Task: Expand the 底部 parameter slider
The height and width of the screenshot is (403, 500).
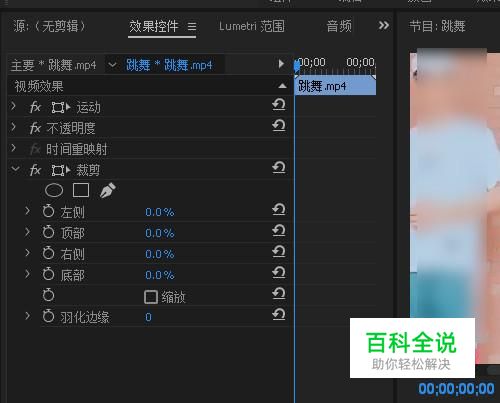Action: (28, 274)
